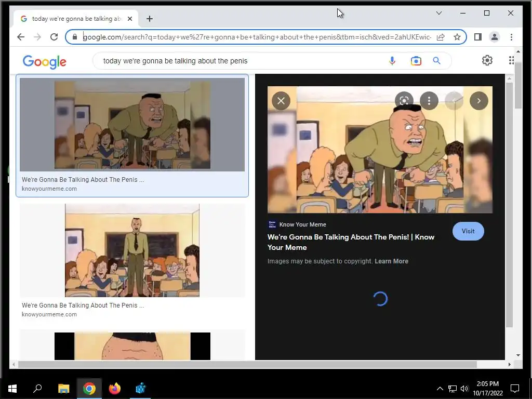The width and height of the screenshot is (532, 399).
Task: Open Windows notification center
Action: [x=515, y=389]
